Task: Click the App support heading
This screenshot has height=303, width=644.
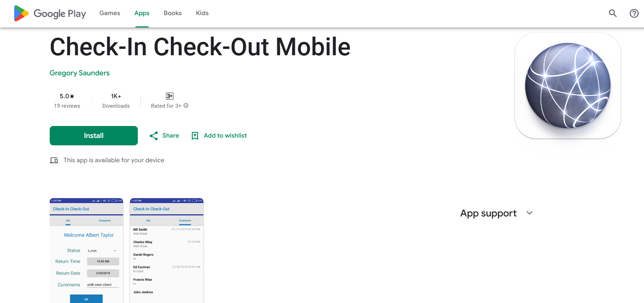Action: click(x=488, y=213)
